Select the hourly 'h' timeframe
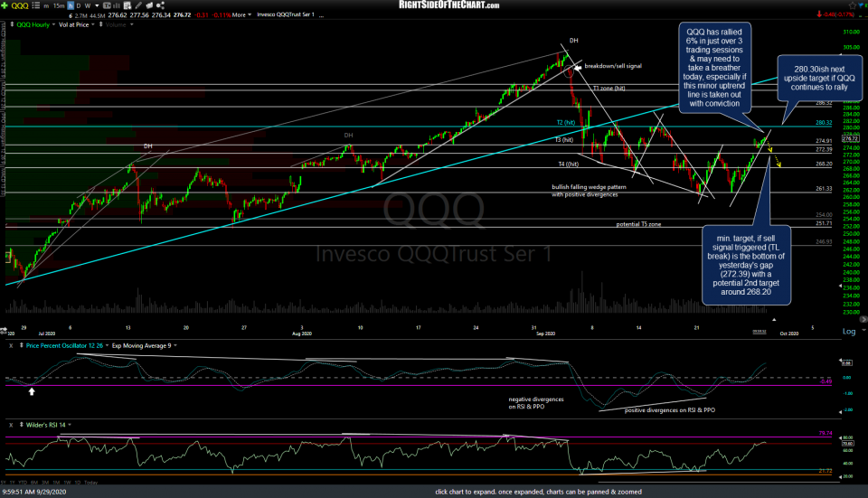Screen dimensions: 868x498 pyautogui.click(x=71, y=5)
